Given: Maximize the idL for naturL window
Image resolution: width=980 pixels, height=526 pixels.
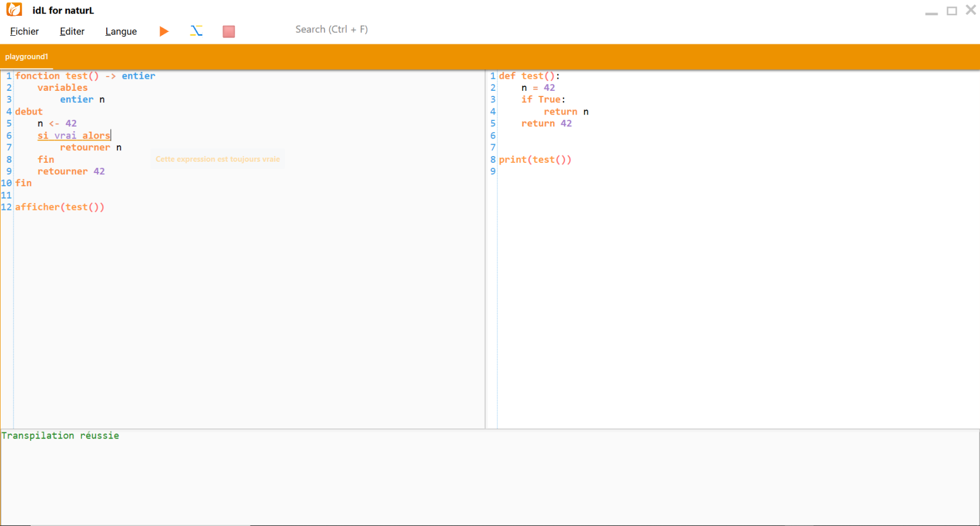Looking at the screenshot, I should pyautogui.click(x=952, y=11).
